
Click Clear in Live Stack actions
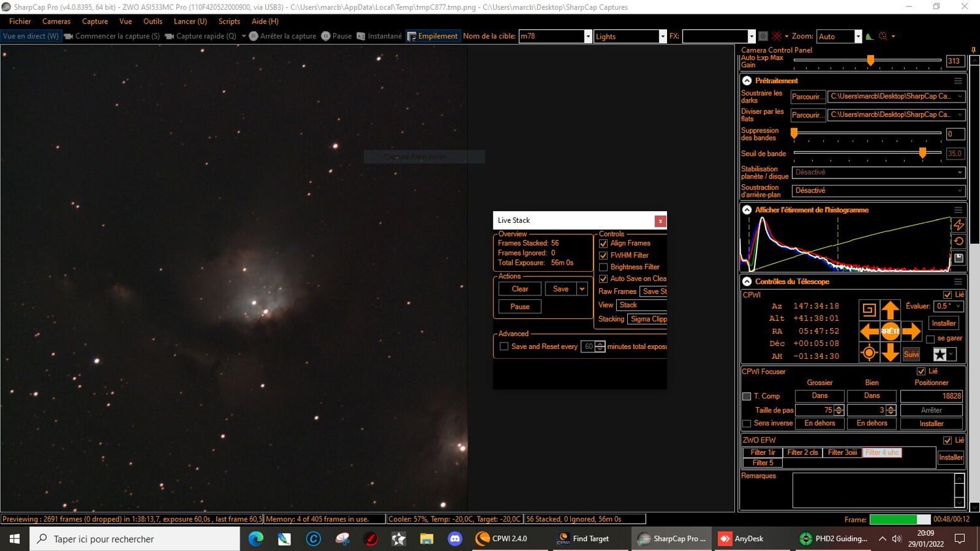pyautogui.click(x=520, y=289)
